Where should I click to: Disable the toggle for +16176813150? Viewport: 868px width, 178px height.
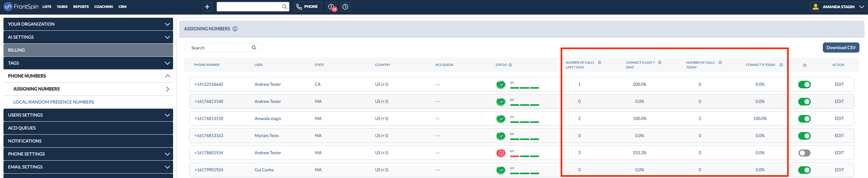(x=804, y=119)
